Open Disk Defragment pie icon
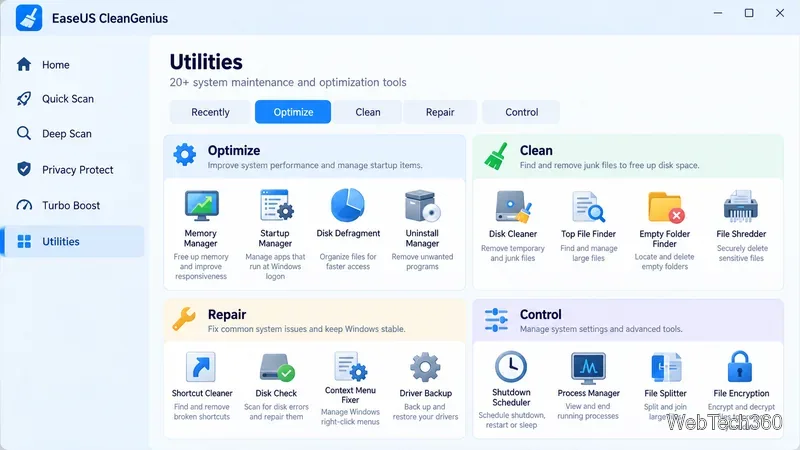 pyautogui.click(x=347, y=205)
